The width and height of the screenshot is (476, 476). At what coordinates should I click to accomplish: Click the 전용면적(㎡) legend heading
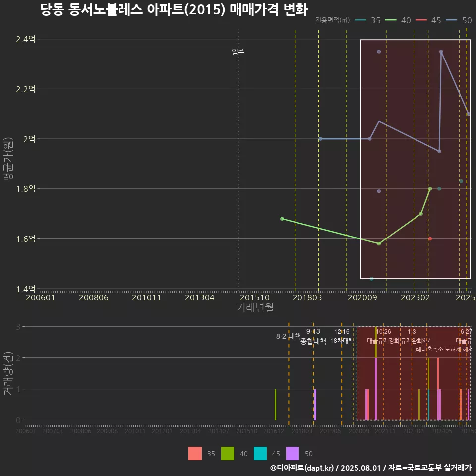coord(332,20)
